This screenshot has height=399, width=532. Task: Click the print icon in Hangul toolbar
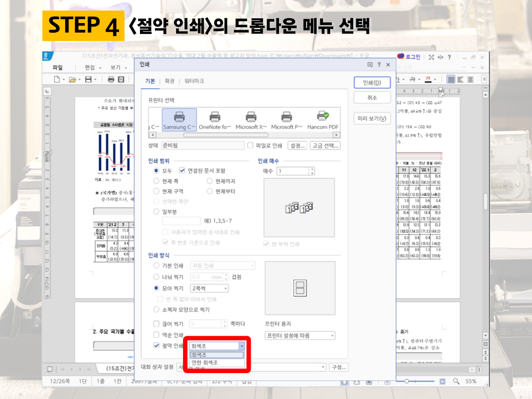tap(111, 80)
